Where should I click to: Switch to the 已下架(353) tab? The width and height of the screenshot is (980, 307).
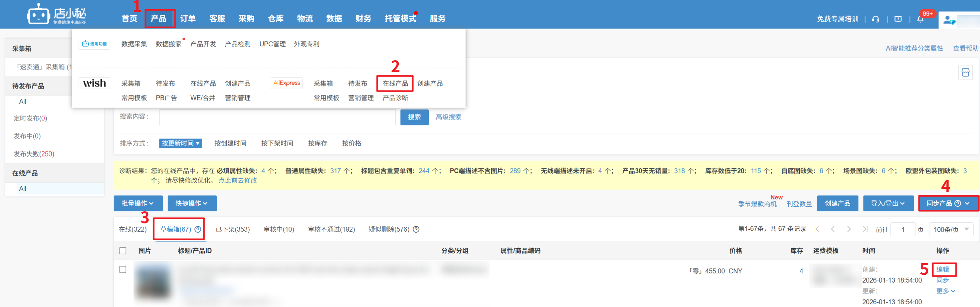tap(232, 229)
